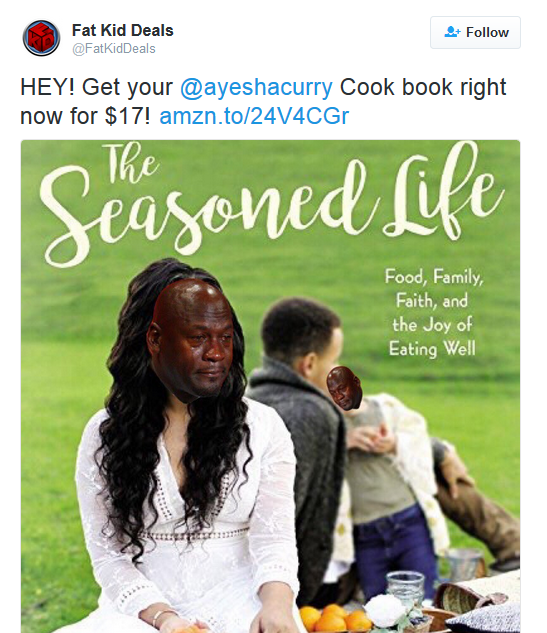
Task: Click the add-person icon beside Follow
Action: click(452, 32)
